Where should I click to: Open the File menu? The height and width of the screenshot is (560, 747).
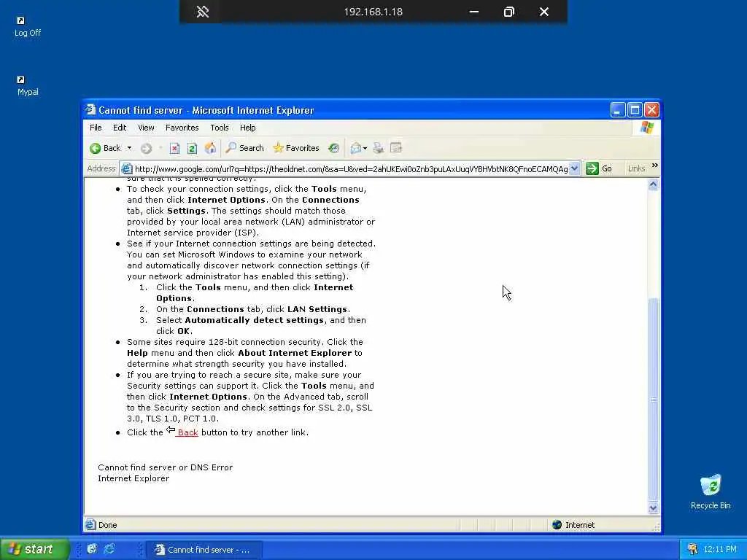click(x=96, y=128)
